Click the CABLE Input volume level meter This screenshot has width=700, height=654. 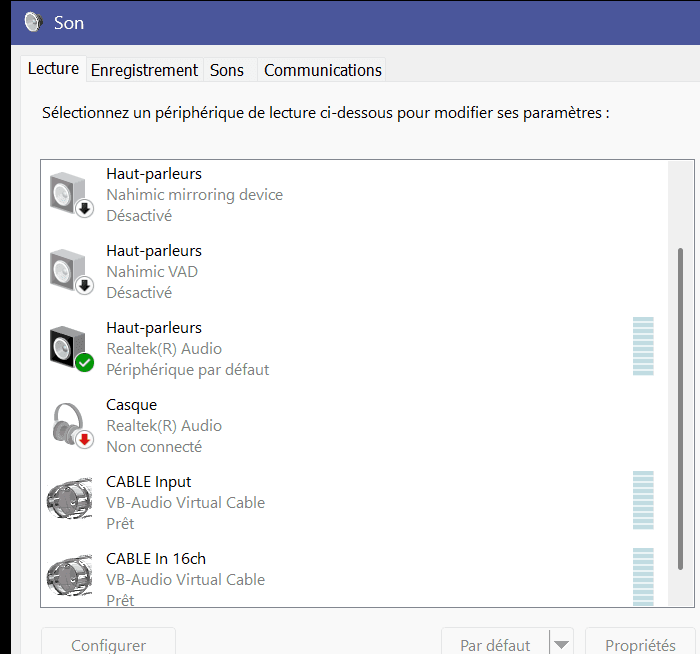(x=643, y=500)
